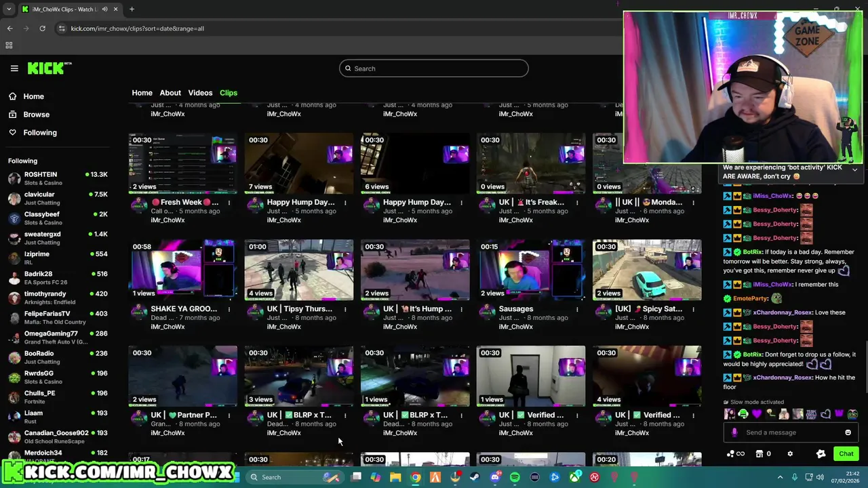Click the star sticker icon beside Chat
Screen dimensions: 868x488
click(x=821, y=454)
